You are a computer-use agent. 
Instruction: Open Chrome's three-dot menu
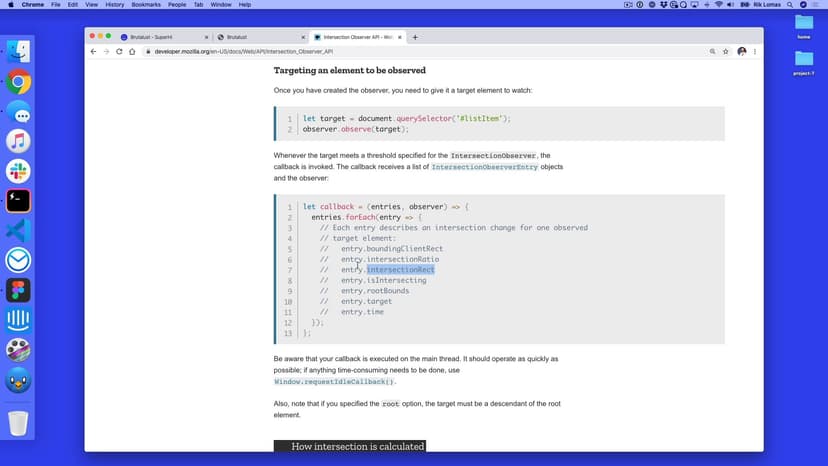[755, 51]
